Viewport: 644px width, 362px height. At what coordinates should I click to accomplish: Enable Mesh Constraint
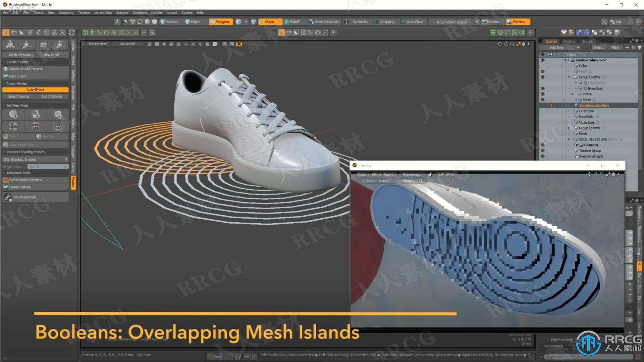coord(324,22)
